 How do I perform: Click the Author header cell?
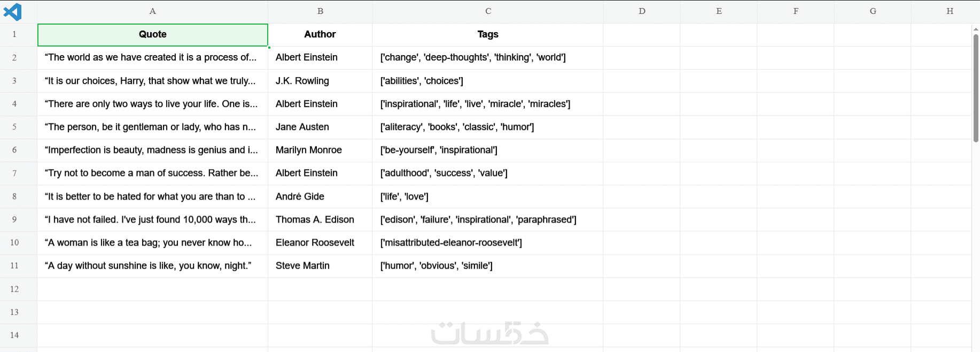(320, 35)
